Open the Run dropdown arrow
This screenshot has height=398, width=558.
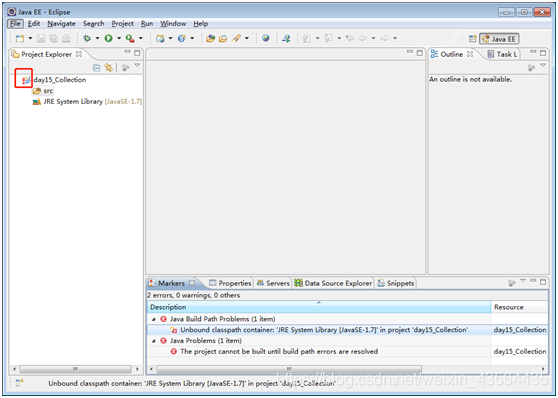coord(119,38)
